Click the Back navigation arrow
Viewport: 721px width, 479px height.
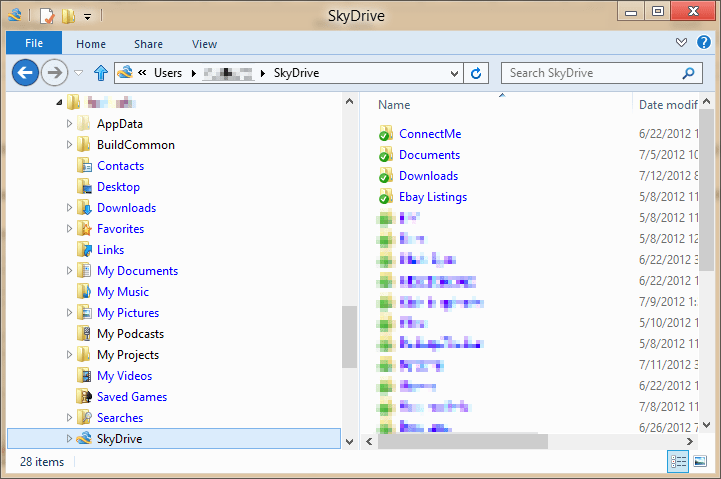[25, 73]
